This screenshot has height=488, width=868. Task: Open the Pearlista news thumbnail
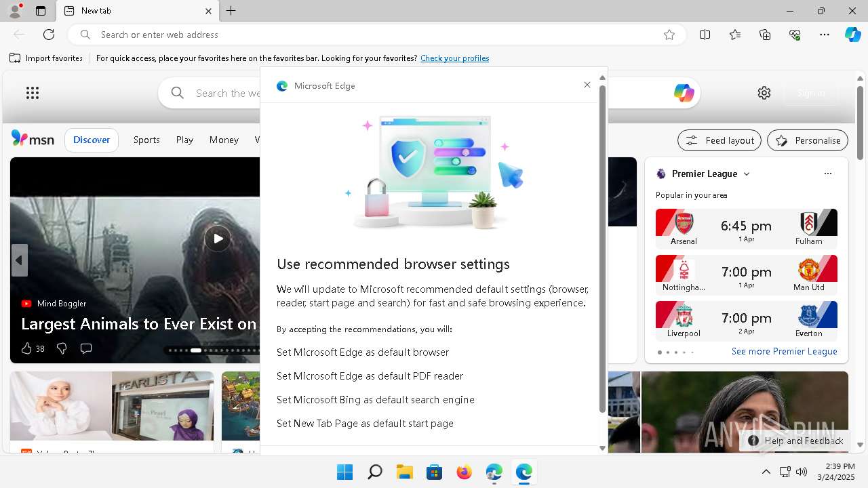point(112,407)
